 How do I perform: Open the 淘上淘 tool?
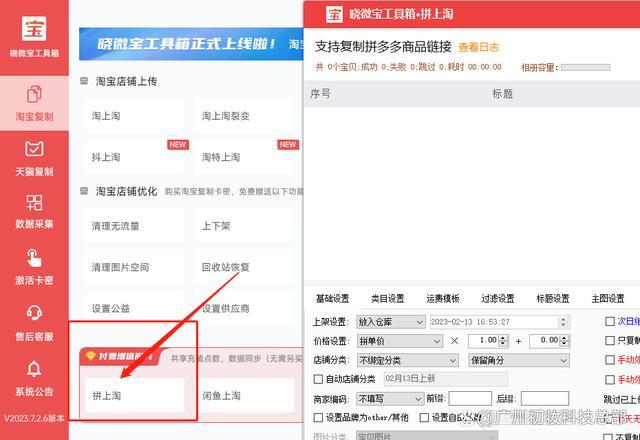click(x=134, y=116)
